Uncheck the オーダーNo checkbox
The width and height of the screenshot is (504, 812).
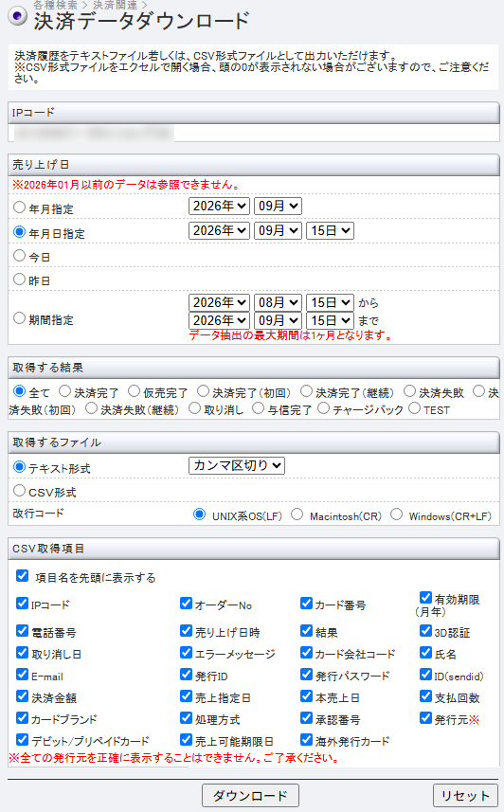[x=186, y=604]
